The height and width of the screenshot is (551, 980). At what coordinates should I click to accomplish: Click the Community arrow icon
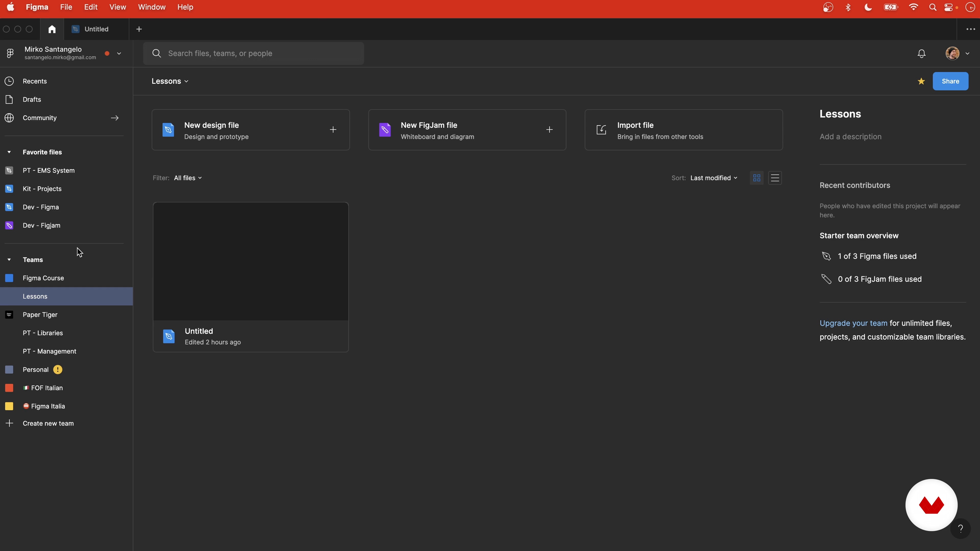[115, 118]
